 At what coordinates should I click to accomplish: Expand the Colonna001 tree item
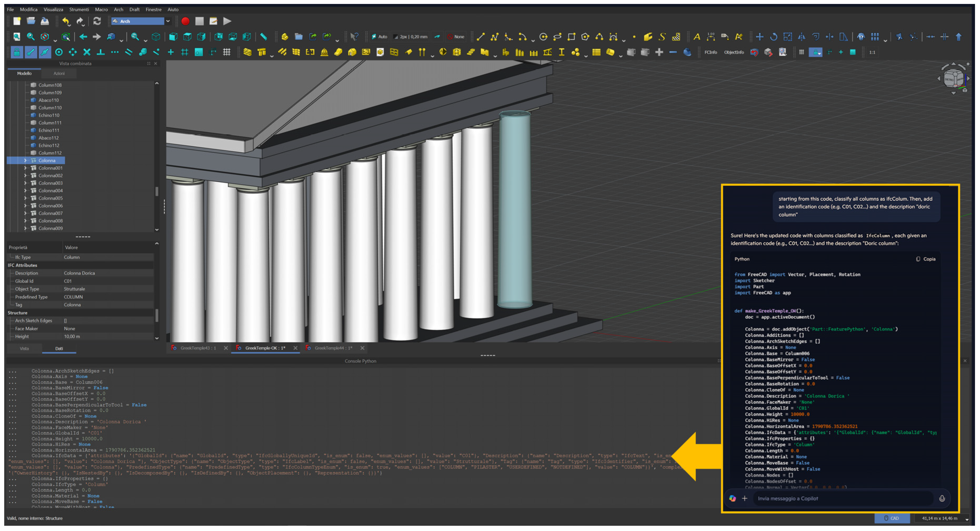pos(26,168)
